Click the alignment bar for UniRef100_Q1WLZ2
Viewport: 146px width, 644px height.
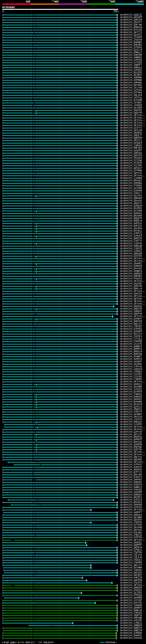coord(60,15)
